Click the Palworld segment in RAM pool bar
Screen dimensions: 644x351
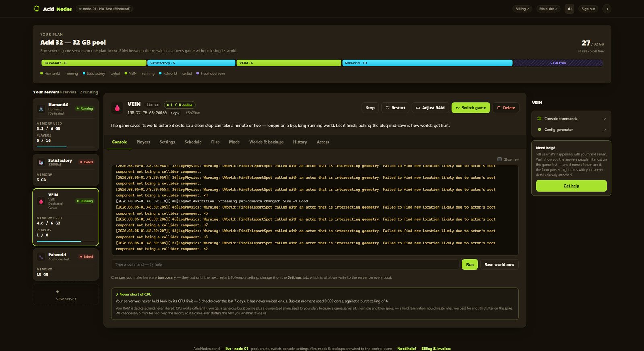(427, 63)
